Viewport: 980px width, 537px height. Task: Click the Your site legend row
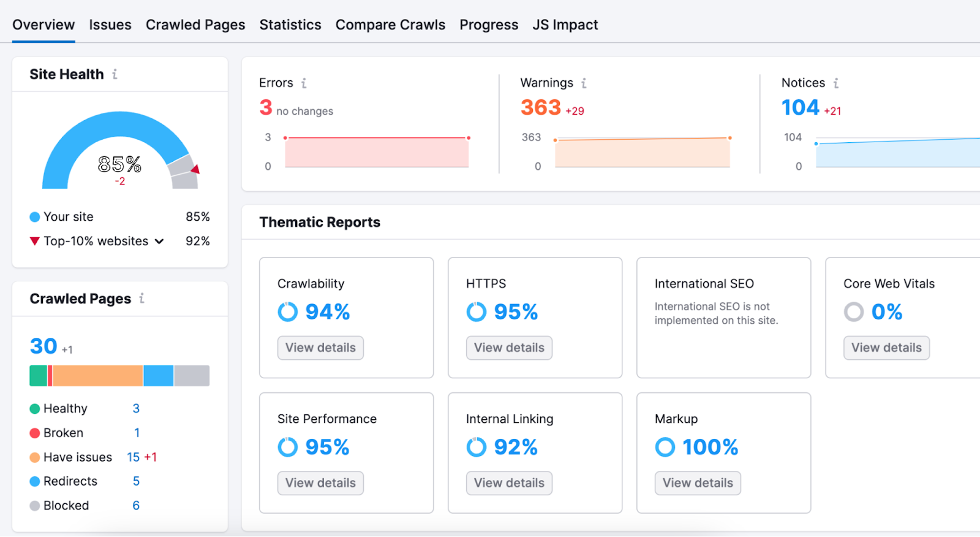click(120, 217)
